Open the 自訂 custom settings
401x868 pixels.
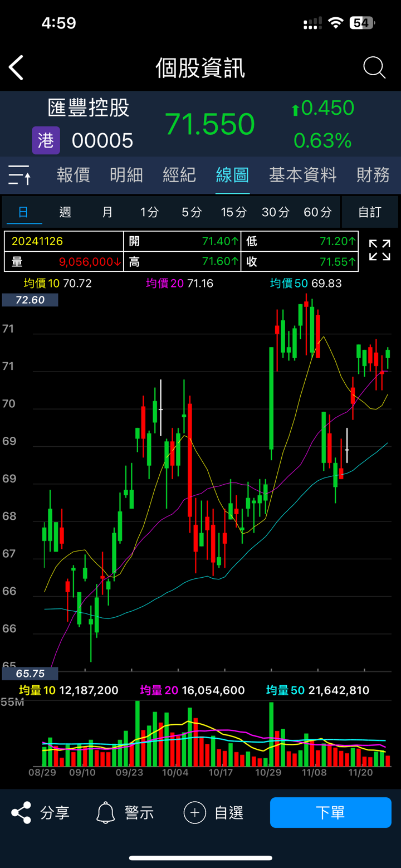click(370, 212)
